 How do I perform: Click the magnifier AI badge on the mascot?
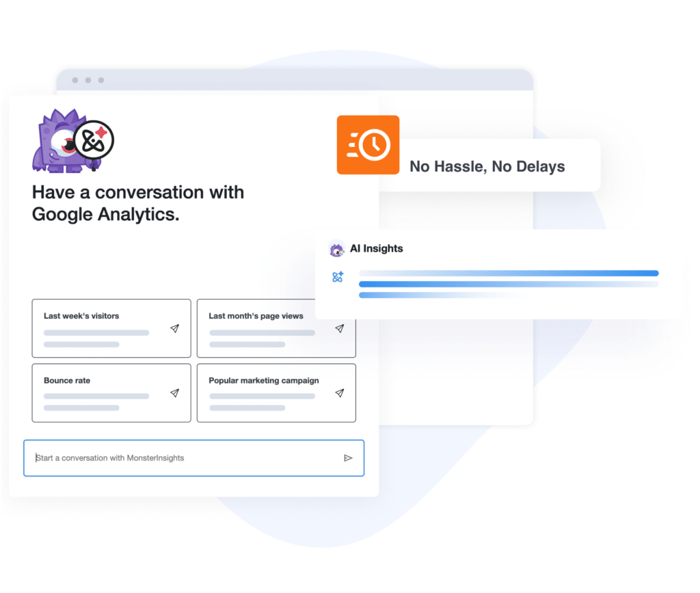[94, 141]
